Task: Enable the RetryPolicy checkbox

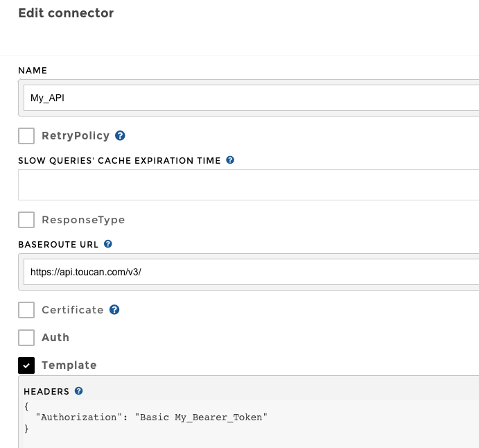Action: [26, 136]
